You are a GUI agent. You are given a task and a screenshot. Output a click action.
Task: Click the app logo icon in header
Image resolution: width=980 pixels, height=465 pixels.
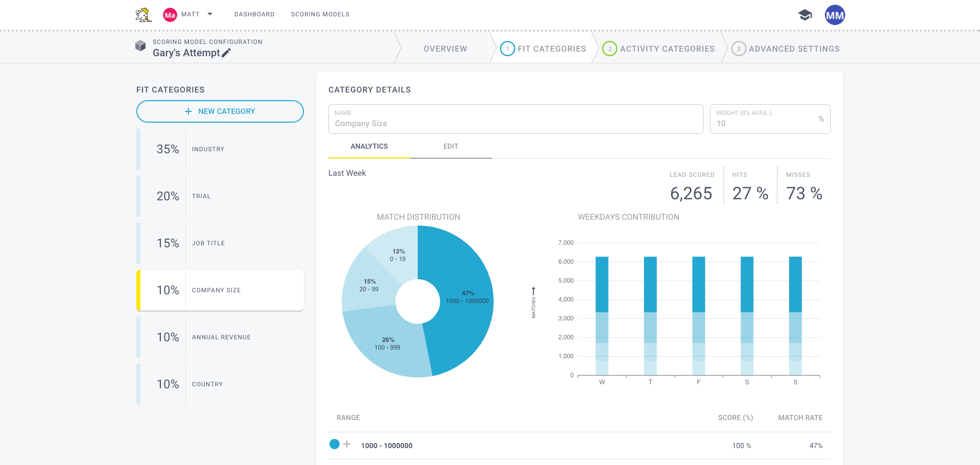point(144,15)
